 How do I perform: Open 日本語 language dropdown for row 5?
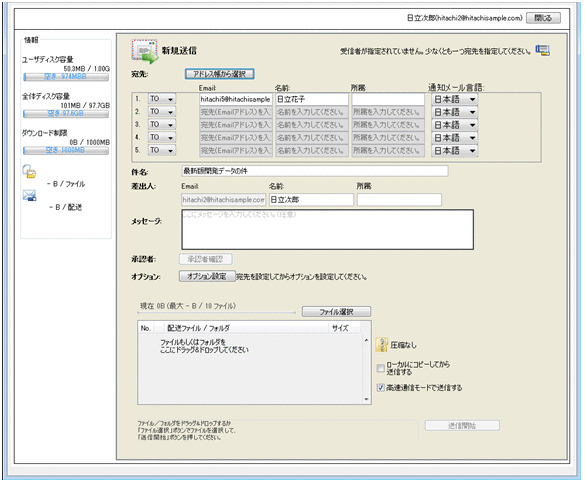pyautogui.click(x=454, y=150)
